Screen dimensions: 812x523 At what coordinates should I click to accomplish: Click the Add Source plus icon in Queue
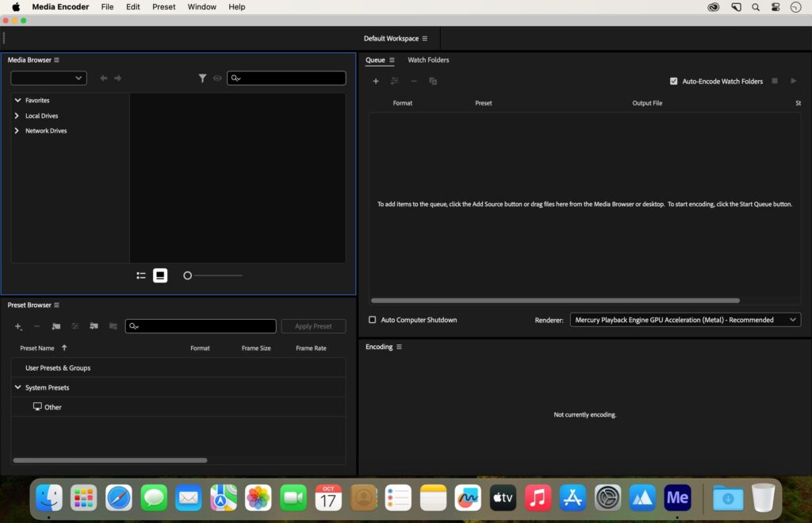tap(376, 81)
